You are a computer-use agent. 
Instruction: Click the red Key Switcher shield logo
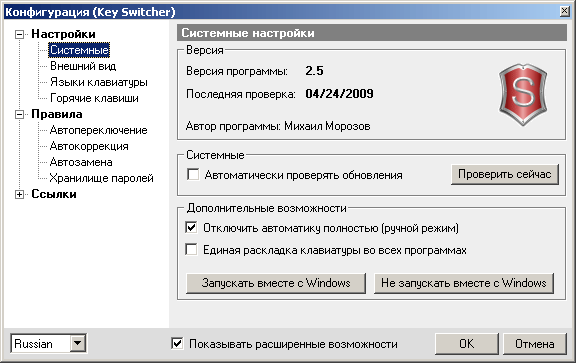click(523, 94)
